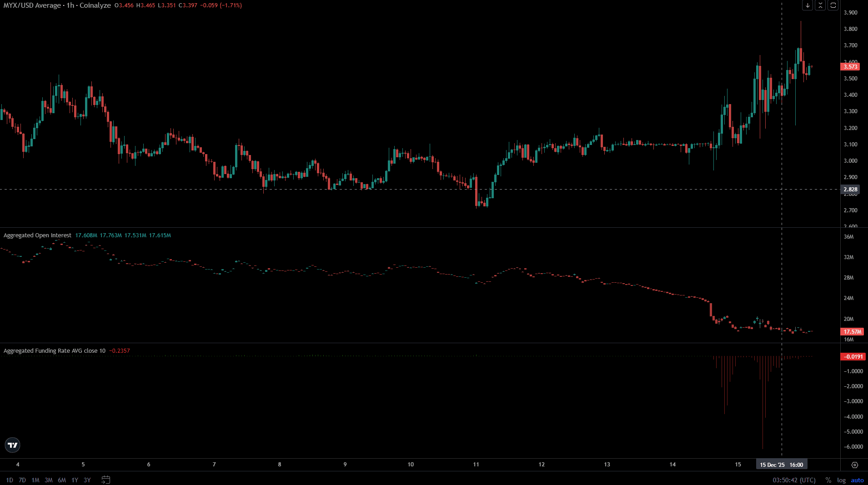
Task: Click date 13 on the time axis
Action: tap(607, 465)
